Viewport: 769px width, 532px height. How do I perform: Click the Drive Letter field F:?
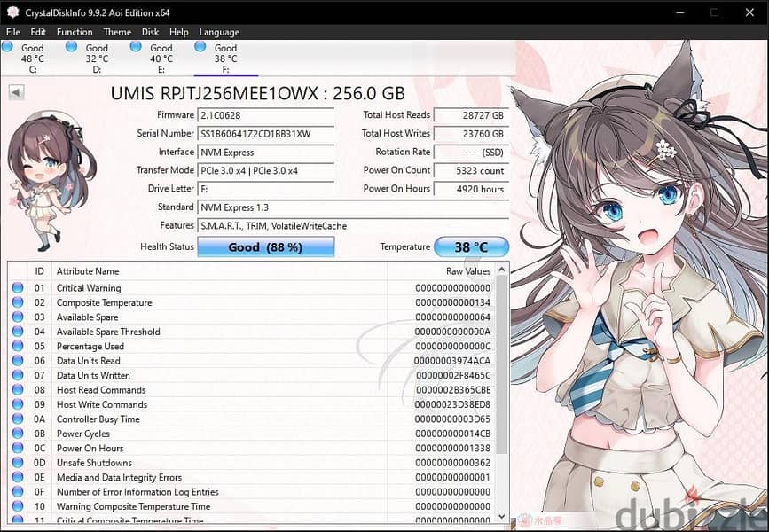266,189
